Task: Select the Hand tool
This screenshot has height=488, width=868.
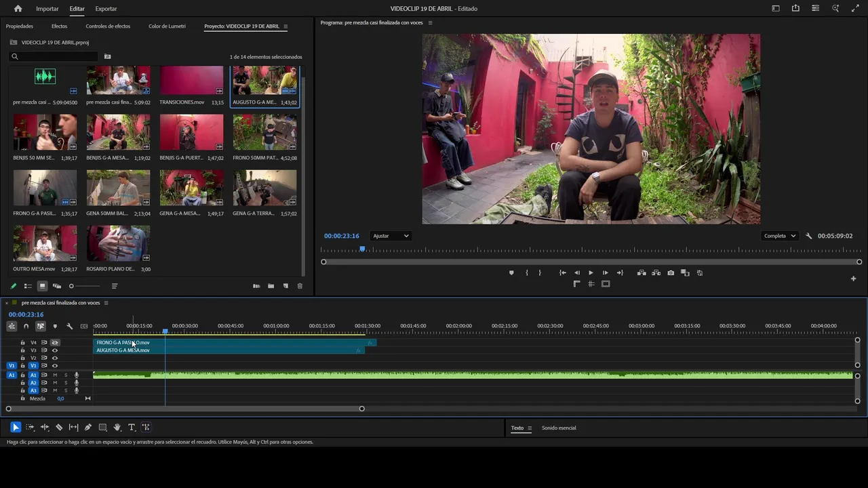Action: coord(117,428)
